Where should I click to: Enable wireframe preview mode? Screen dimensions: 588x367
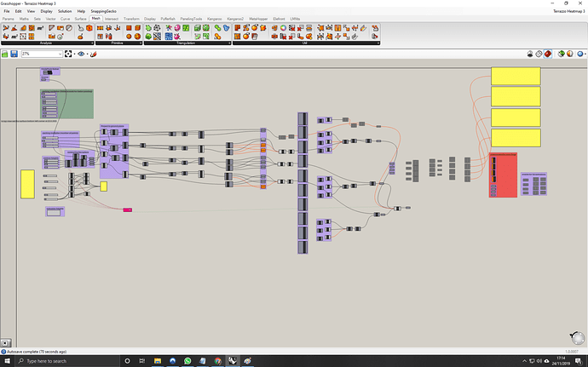click(x=539, y=54)
